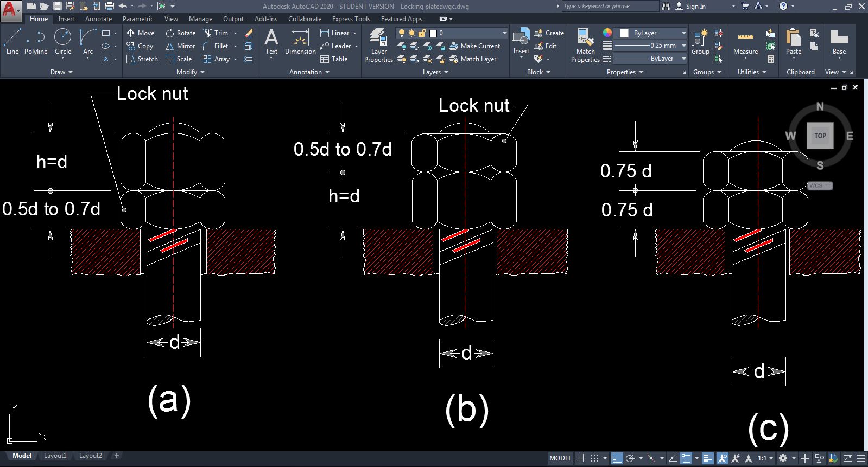The image size is (868, 467).
Task: Toggle 2D object snap in status bar
Action: [x=686, y=458]
